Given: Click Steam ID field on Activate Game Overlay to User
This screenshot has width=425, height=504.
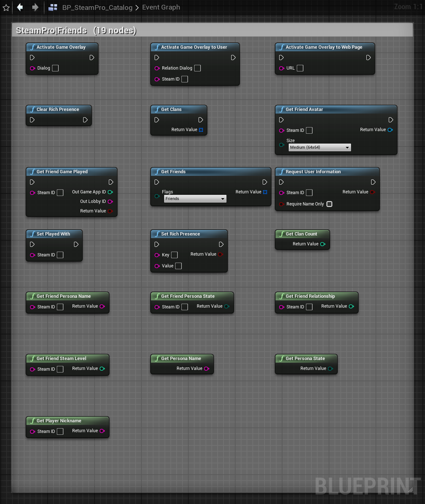Looking at the screenshot, I should click(185, 79).
